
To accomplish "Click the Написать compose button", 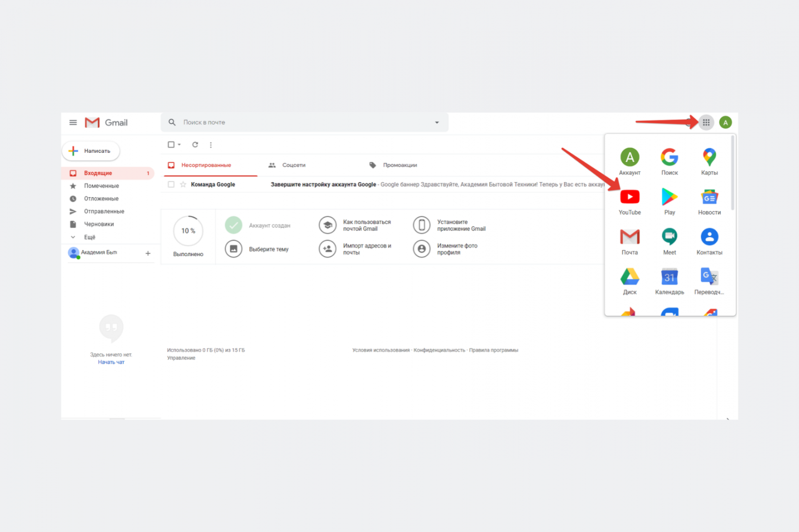I will (x=91, y=151).
